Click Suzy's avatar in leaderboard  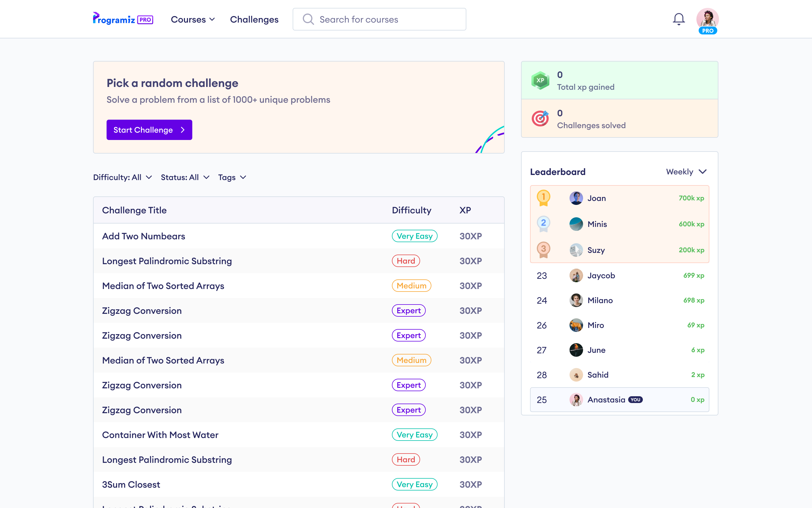point(576,250)
